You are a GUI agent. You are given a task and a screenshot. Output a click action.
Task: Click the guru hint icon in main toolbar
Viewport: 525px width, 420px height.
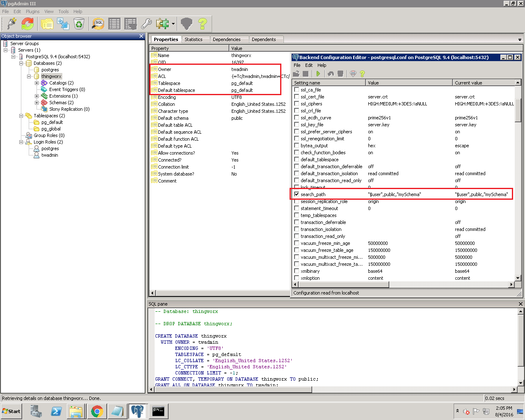186,24
